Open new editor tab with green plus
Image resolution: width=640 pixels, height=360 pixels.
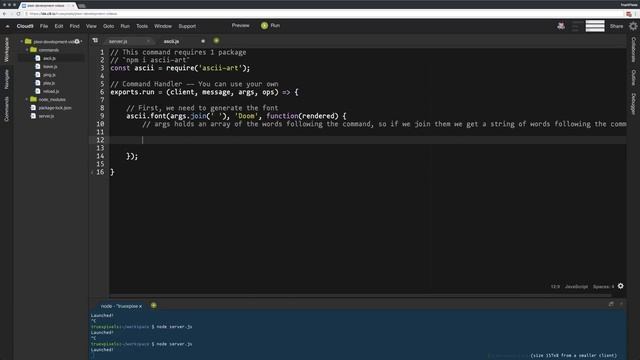[216, 40]
